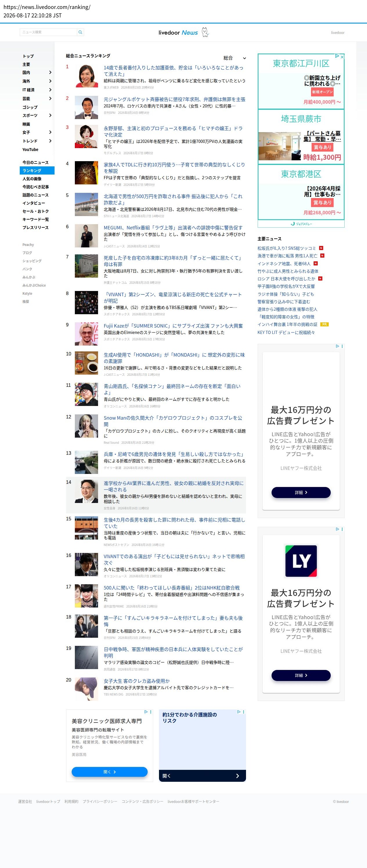Viewport: 367px width, 868px height.
Task: Focus the ニュース検索 search field
Action: 48,32
